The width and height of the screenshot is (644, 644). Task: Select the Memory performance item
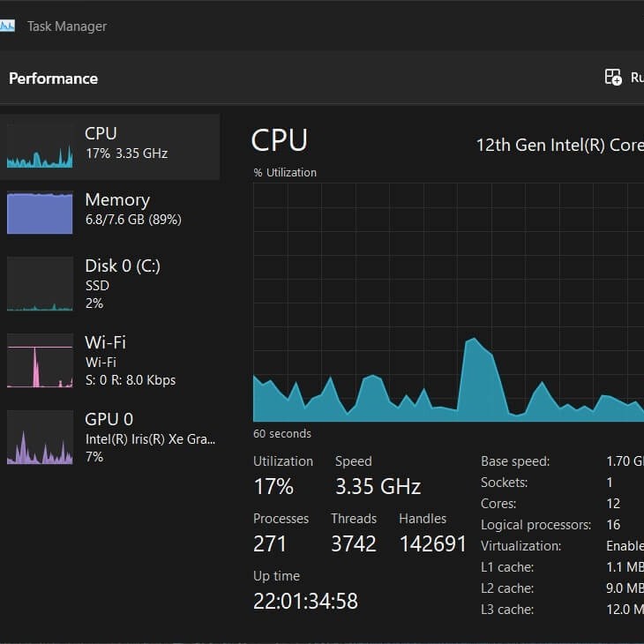click(x=109, y=213)
